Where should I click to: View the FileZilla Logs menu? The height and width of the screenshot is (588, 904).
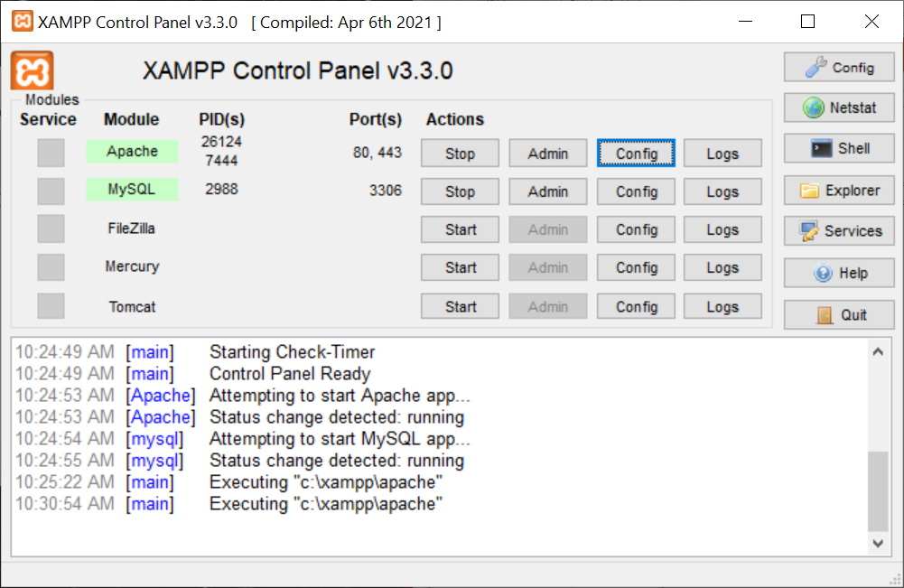[x=722, y=229]
